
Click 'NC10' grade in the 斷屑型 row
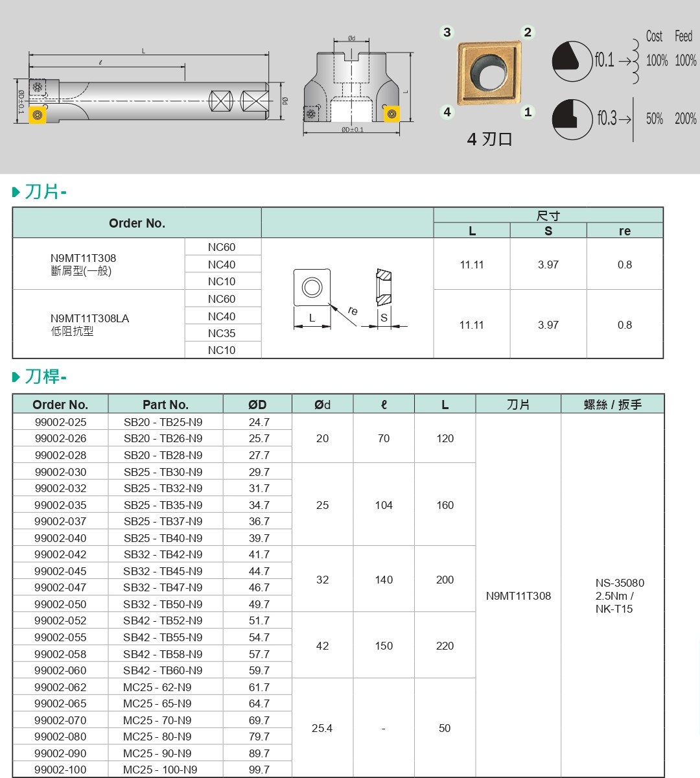[x=222, y=281]
